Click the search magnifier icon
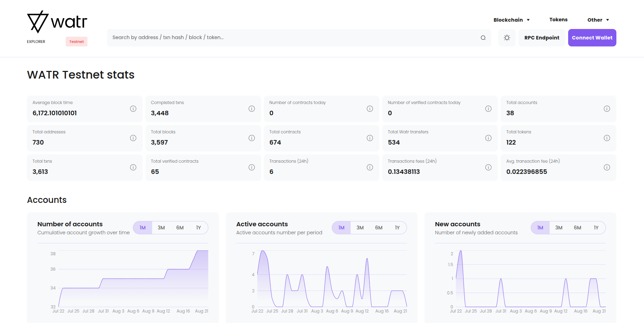Viewport: 644px width, 323px height. click(x=483, y=37)
